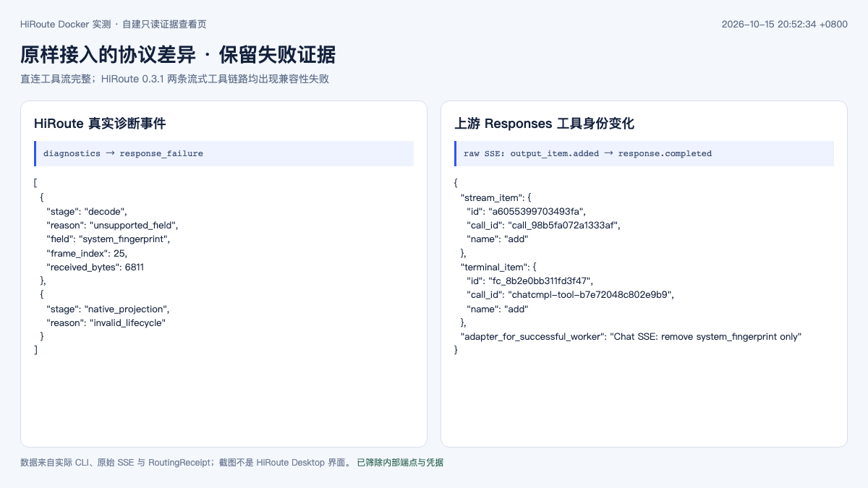Select the diagnostics → response_failure label bar
Viewport: 868px width, 488px height.
click(224, 153)
